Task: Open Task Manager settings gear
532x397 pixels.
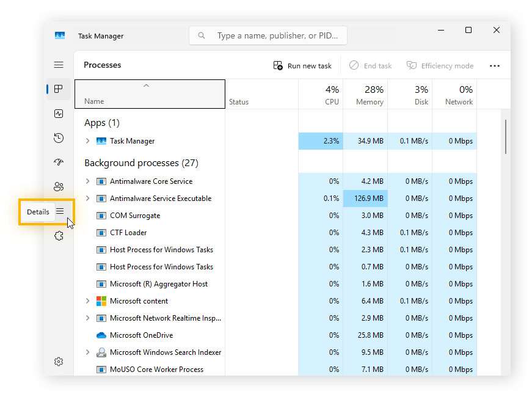Action: click(x=59, y=362)
